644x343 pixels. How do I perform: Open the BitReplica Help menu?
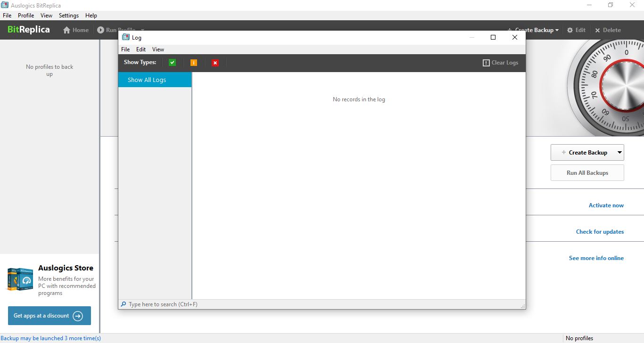point(91,16)
